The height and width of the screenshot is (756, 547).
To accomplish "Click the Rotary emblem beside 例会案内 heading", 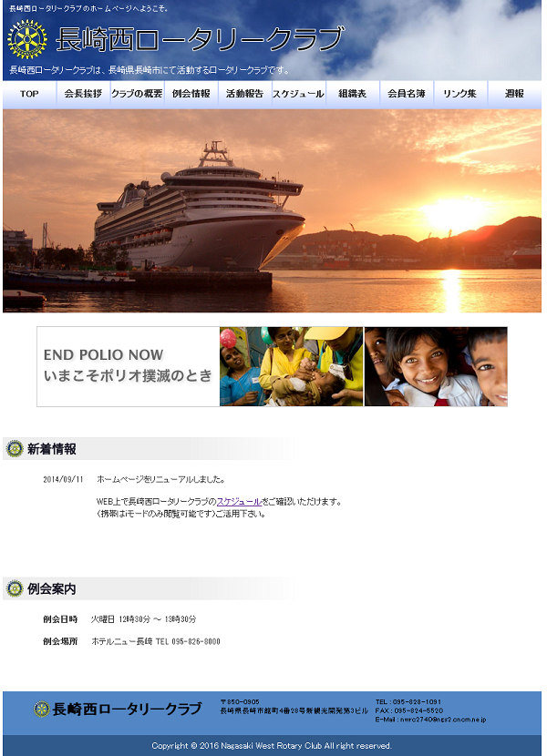I will [15, 588].
